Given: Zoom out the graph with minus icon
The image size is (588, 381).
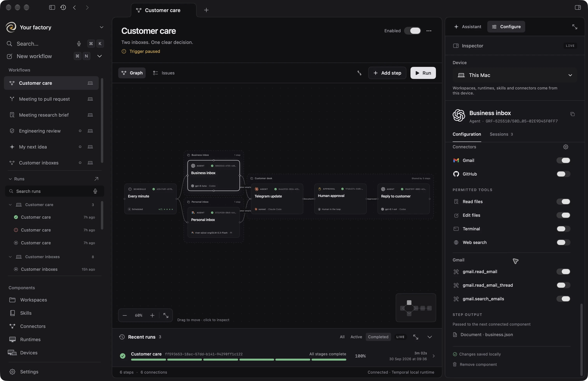Looking at the screenshot, I should click(x=125, y=315).
